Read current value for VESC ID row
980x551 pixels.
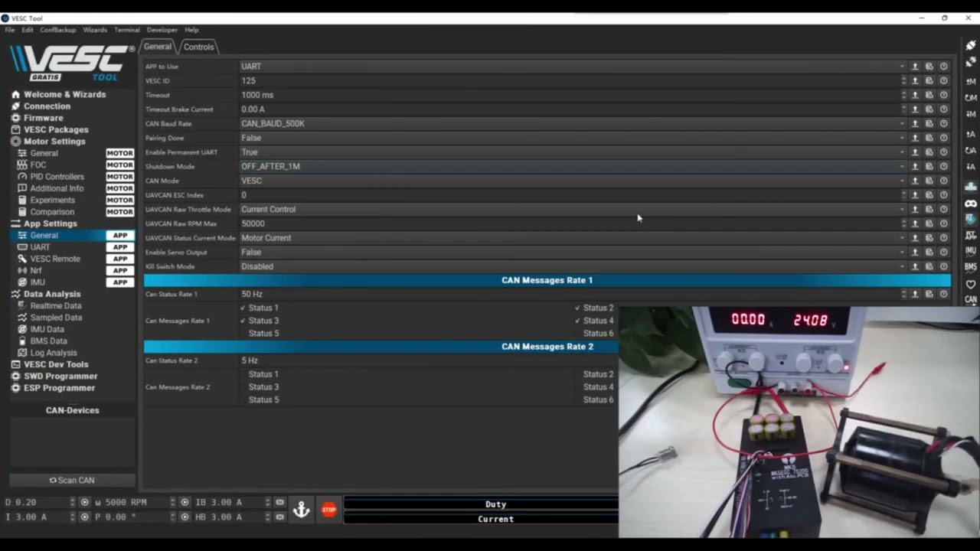[x=915, y=80]
